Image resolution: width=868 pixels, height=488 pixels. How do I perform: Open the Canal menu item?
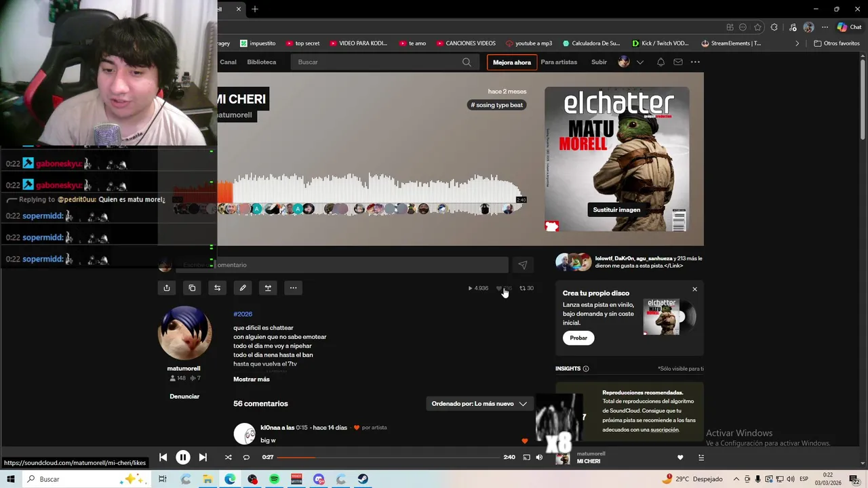pyautogui.click(x=228, y=62)
